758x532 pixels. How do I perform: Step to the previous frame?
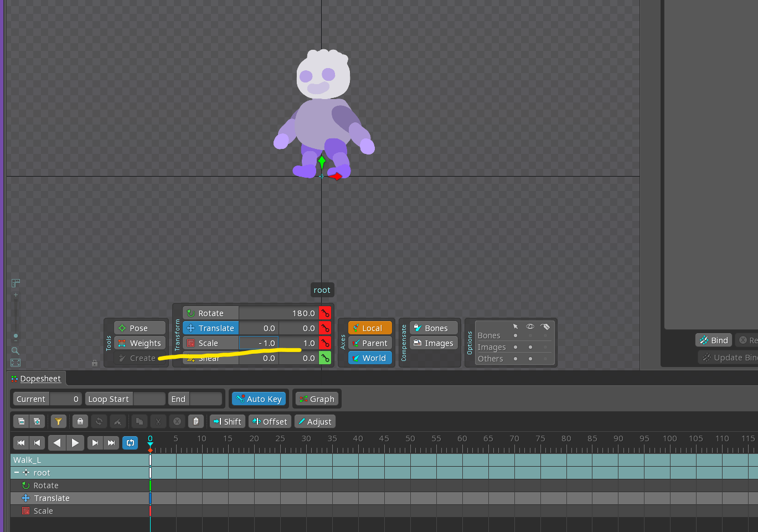point(37,443)
